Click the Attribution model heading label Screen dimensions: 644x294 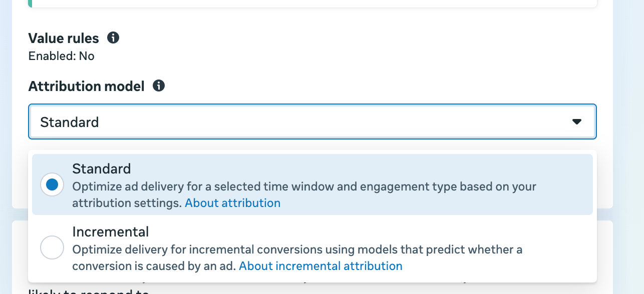(x=86, y=86)
